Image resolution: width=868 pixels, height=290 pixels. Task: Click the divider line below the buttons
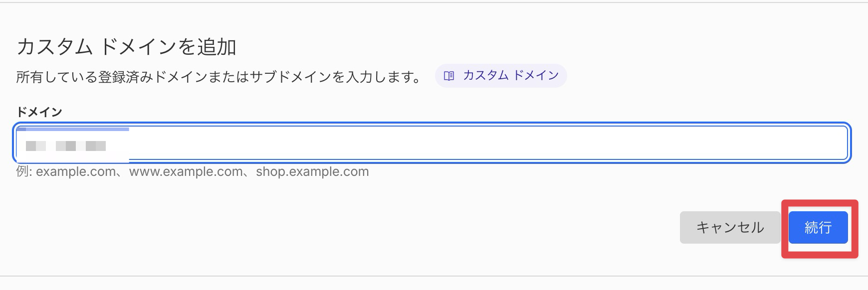tap(434, 276)
